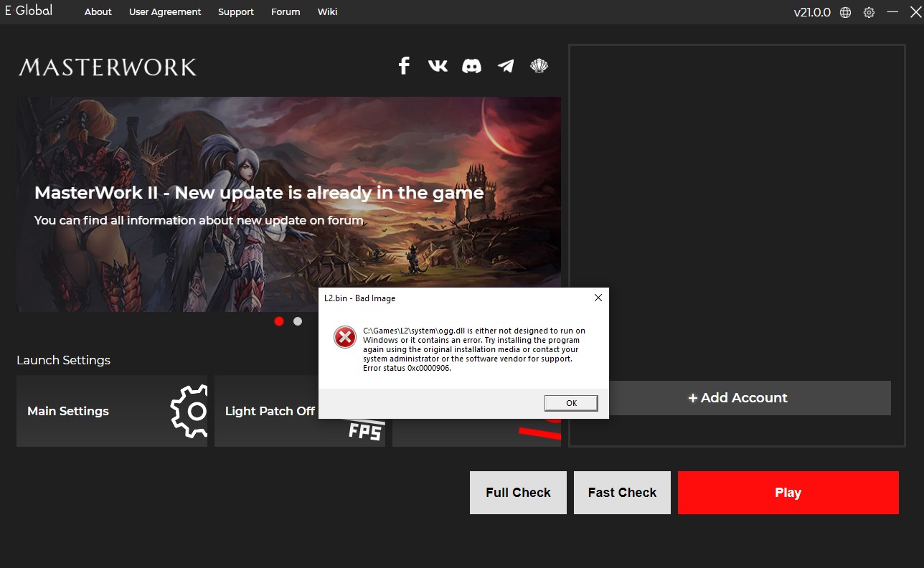The image size is (924, 568).
Task: Click the red error icon in dialog
Action: 345,336
